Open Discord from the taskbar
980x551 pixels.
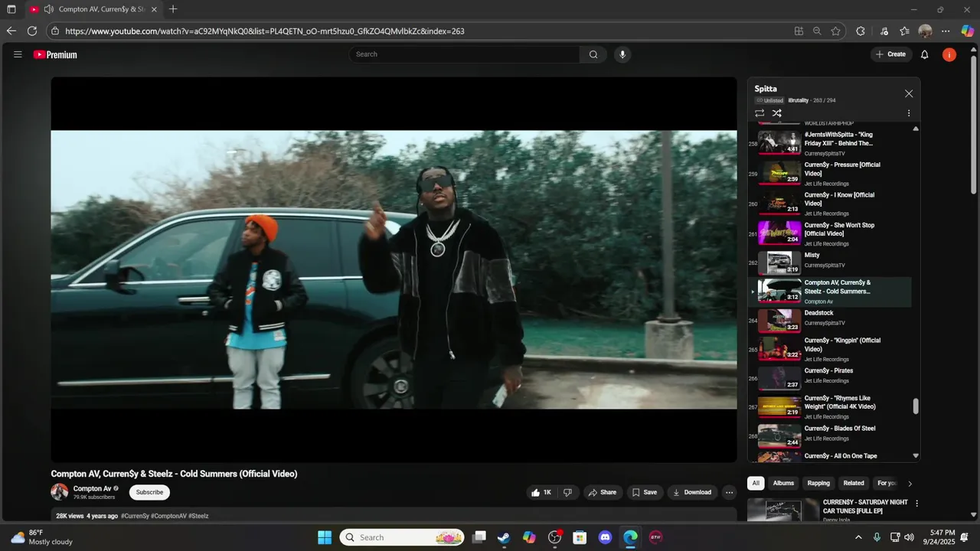[606, 537]
